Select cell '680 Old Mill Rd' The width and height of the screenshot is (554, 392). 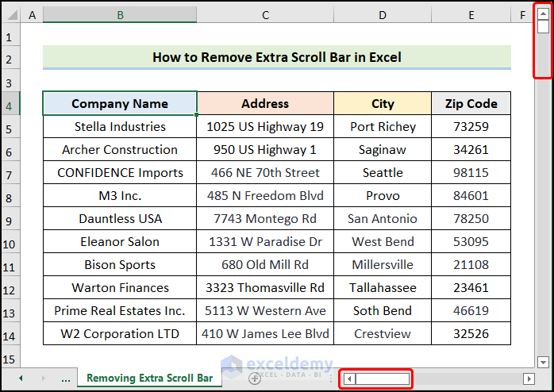265,264
